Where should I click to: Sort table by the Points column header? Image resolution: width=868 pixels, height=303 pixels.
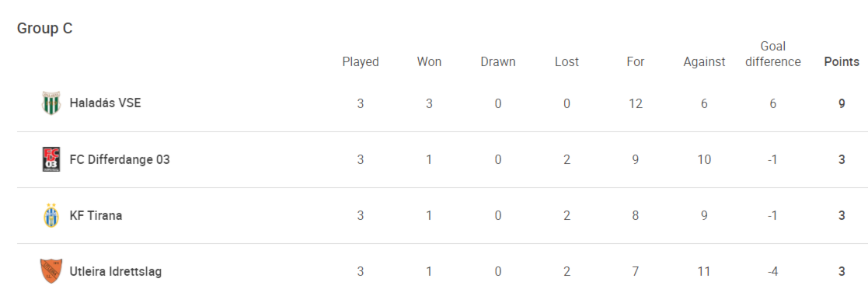[842, 61]
